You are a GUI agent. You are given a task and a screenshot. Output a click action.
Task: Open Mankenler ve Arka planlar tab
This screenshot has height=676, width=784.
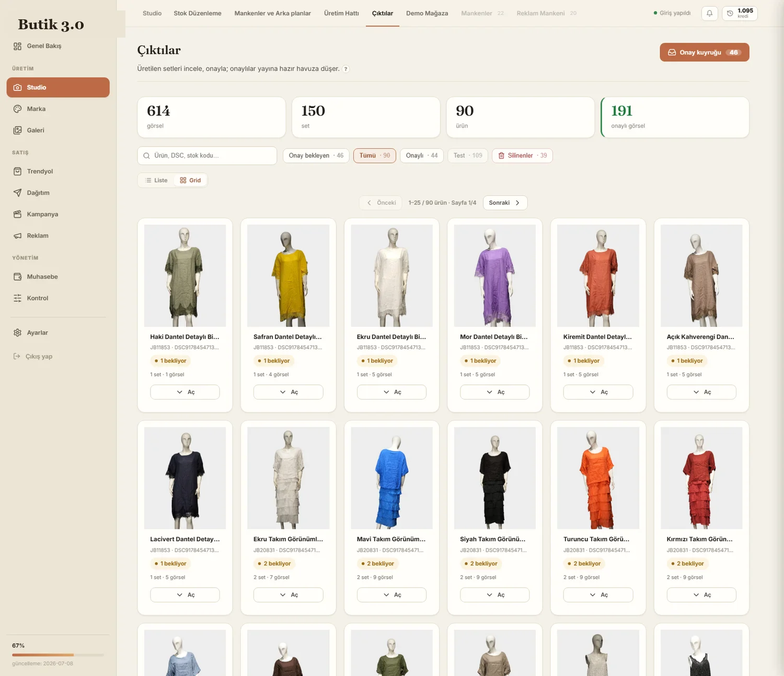coord(273,13)
